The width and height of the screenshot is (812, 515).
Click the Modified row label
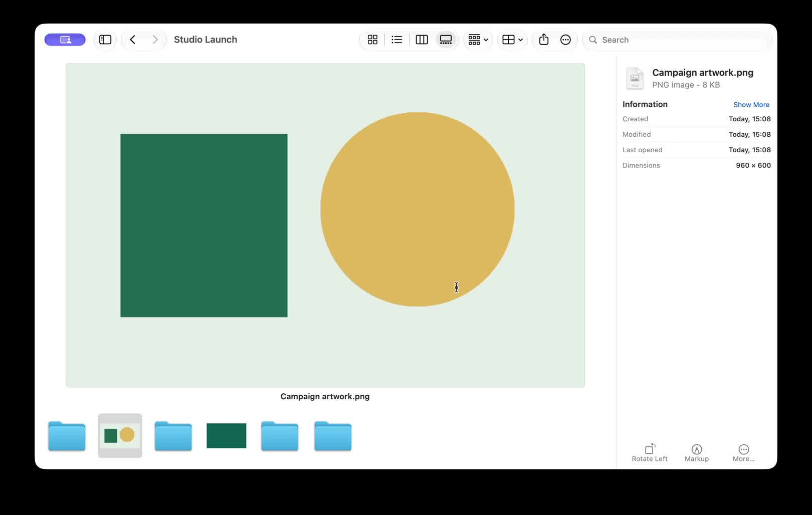637,134
